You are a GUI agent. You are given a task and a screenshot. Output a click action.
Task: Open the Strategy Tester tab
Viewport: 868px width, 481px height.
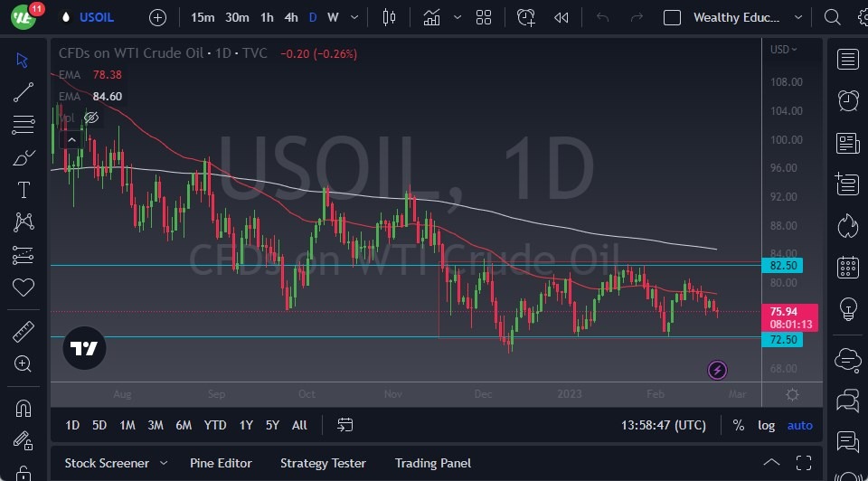(323, 463)
